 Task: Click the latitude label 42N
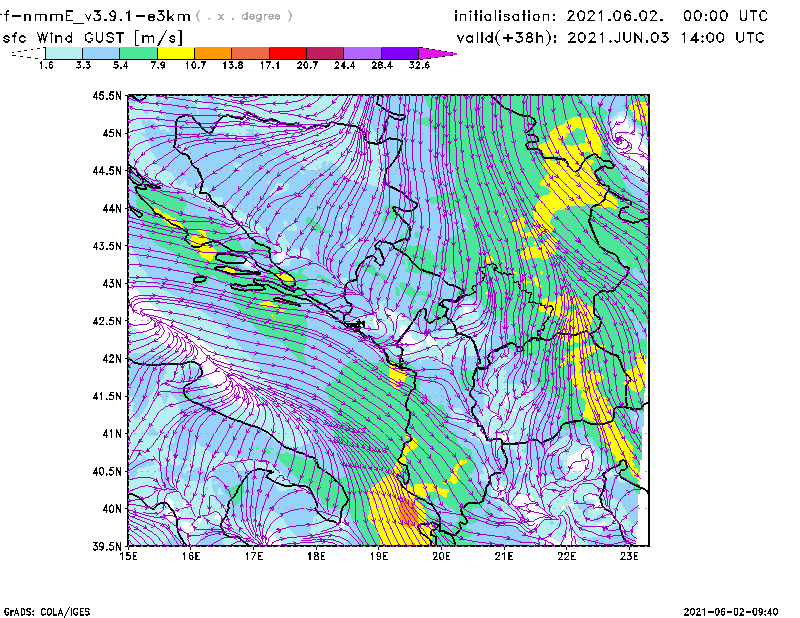click(x=112, y=359)
